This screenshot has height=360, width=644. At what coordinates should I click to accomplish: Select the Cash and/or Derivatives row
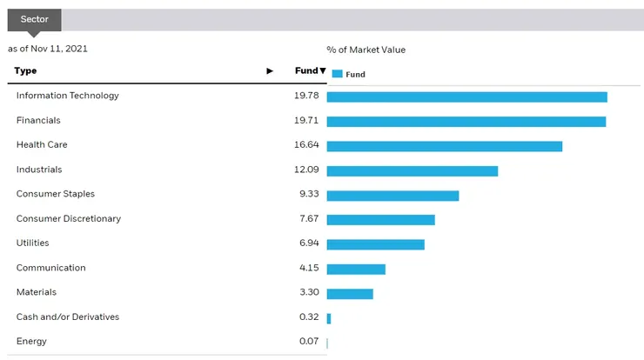point(67,317)
